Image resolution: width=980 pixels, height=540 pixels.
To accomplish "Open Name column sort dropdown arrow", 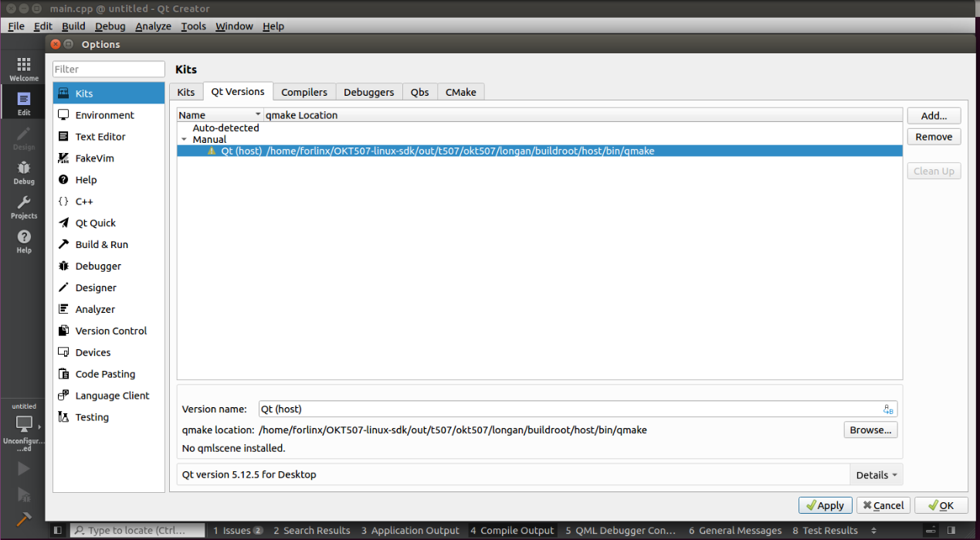I will coord(258,115).
